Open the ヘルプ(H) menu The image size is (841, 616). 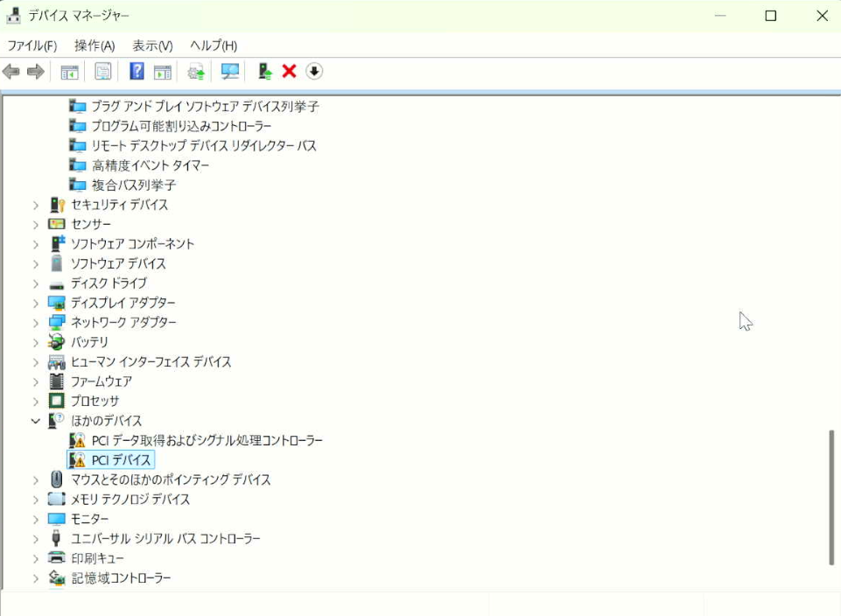(214, 45)
